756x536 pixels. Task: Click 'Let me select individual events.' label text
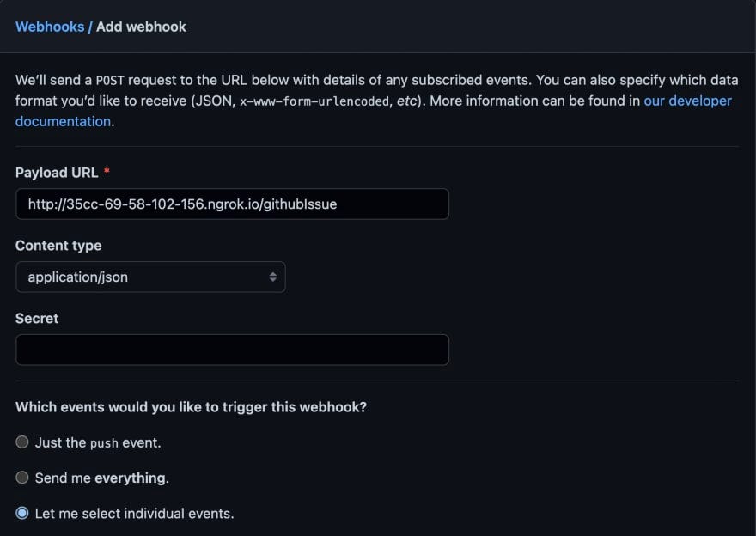point(135,514)
